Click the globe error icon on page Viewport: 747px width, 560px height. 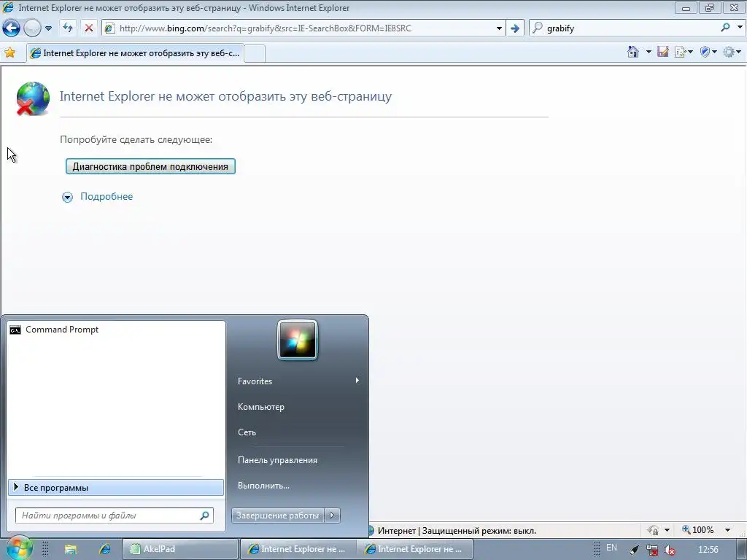(32, 98)
